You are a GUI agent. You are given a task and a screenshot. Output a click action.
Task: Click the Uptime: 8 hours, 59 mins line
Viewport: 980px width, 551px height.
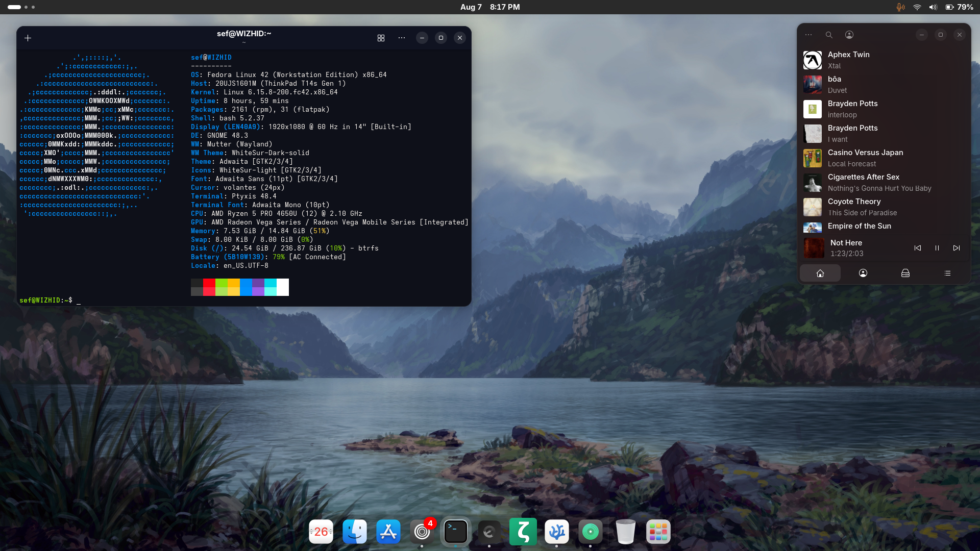coord(240,101)
